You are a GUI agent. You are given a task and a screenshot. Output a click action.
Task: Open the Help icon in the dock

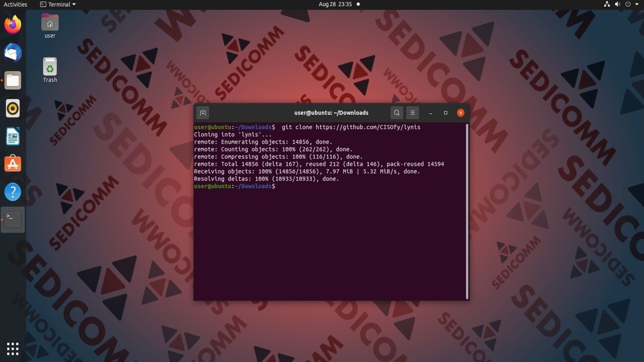tap(13, 192)
